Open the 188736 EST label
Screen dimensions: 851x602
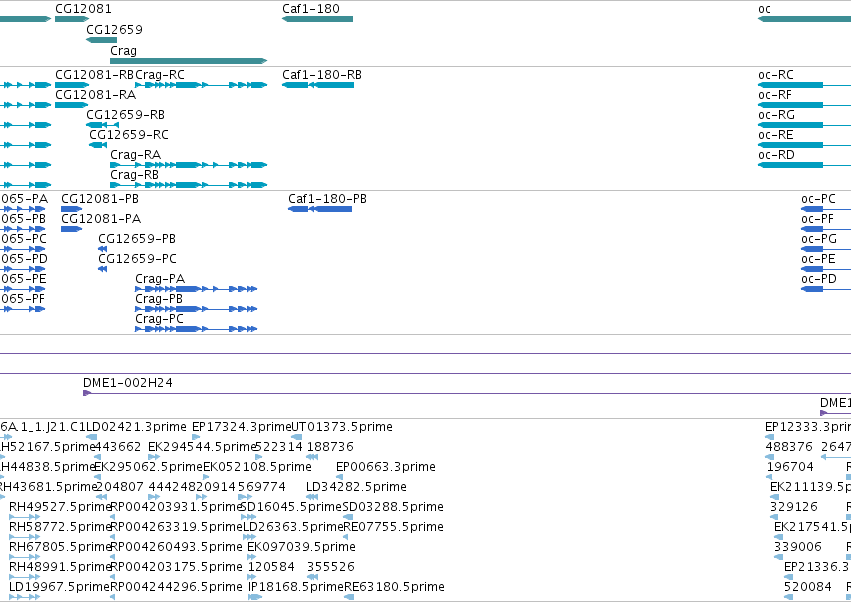tap(330, 447)
